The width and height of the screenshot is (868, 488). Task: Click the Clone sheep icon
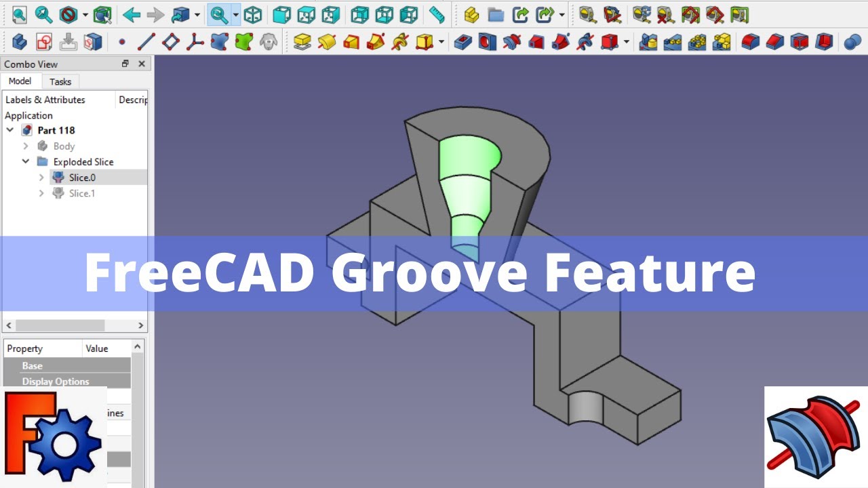(269, 42)
